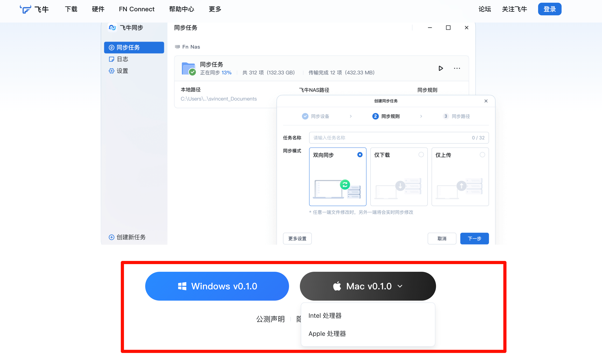Go to the 论坛 link
The height and width of the screenshot is (364, 602).
(485, 9)
